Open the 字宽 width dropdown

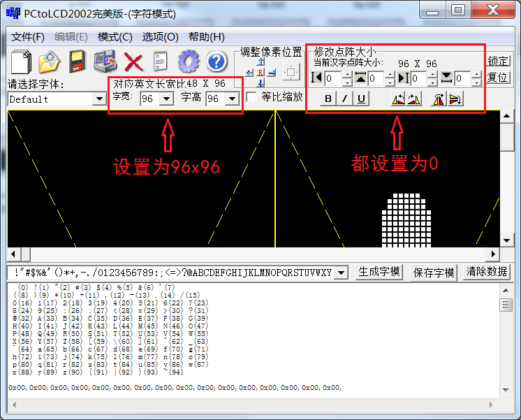click(166, 99)
